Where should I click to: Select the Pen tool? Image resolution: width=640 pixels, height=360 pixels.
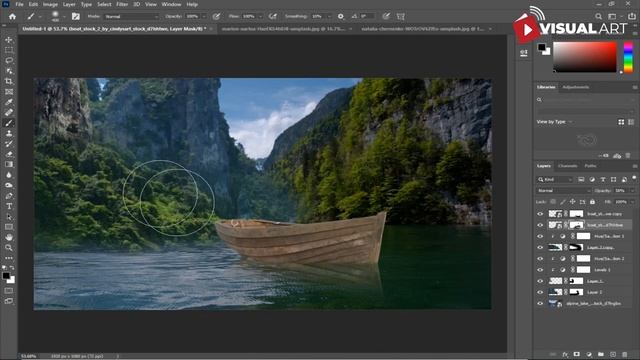(9, 196)
